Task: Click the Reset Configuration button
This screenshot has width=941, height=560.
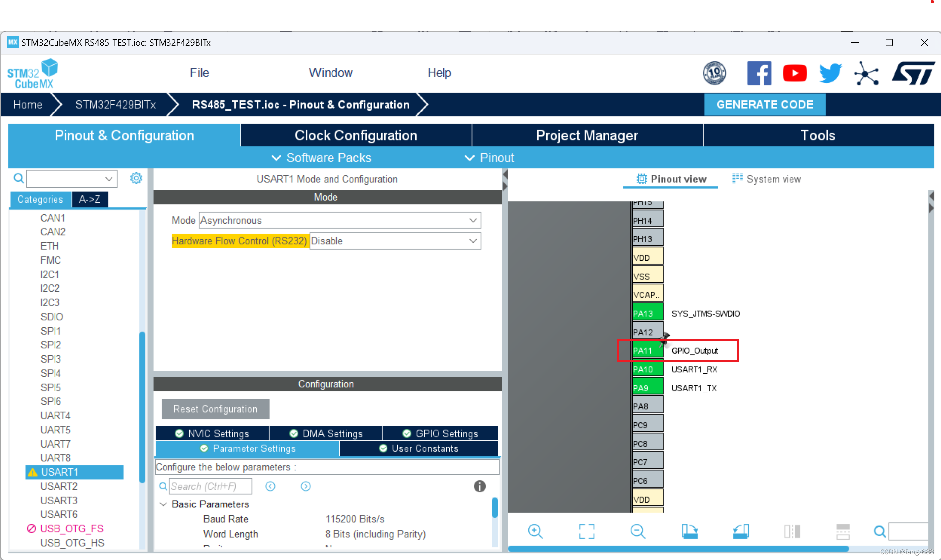Action: (215, 409)
